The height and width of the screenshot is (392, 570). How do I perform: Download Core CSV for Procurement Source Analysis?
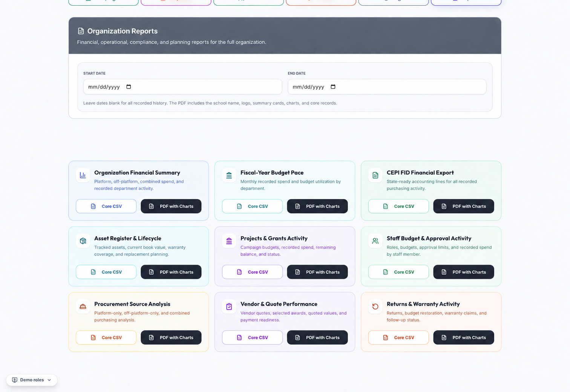coord(106,337)
